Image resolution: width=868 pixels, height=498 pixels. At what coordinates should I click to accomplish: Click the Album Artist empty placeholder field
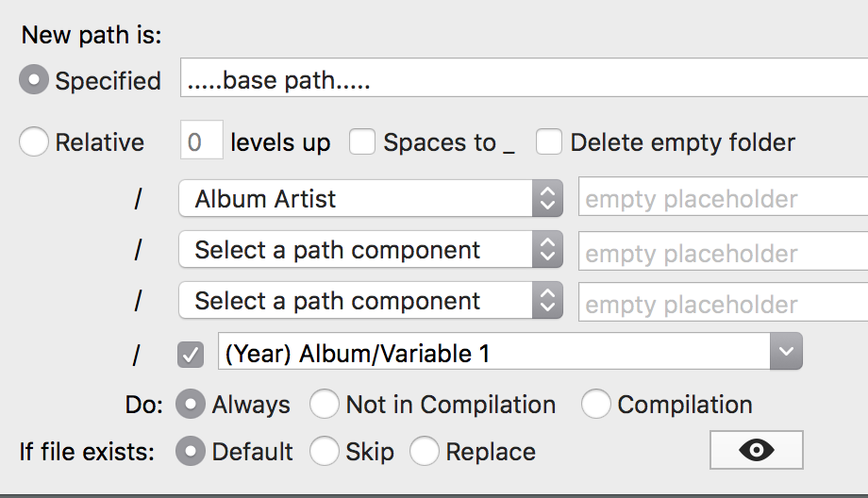coord(722,199)
